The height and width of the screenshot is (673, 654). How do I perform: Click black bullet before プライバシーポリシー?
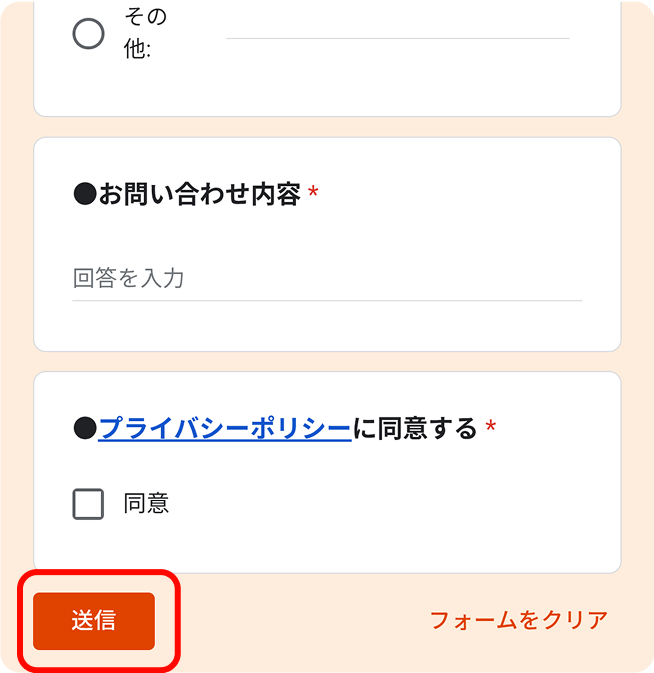[x=85, y=428]
